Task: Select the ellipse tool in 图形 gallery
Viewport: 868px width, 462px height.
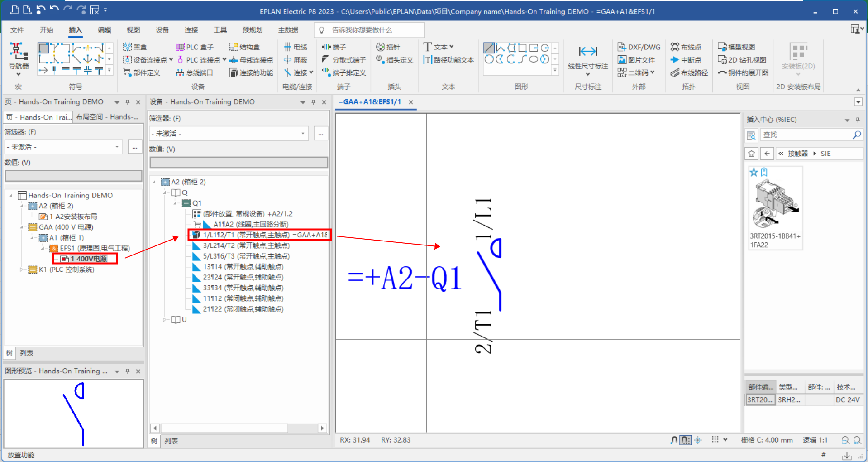Action: (x=534, y=59)
